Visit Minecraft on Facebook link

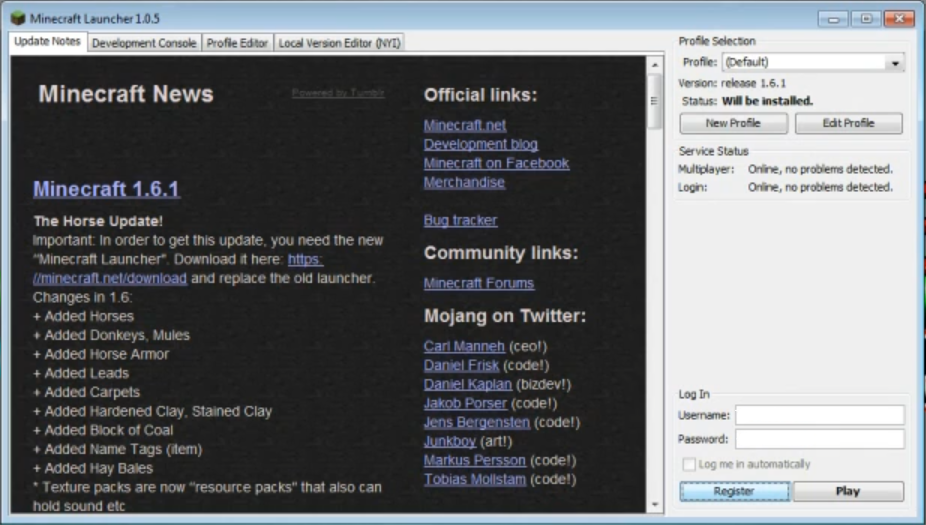[497, 163]
